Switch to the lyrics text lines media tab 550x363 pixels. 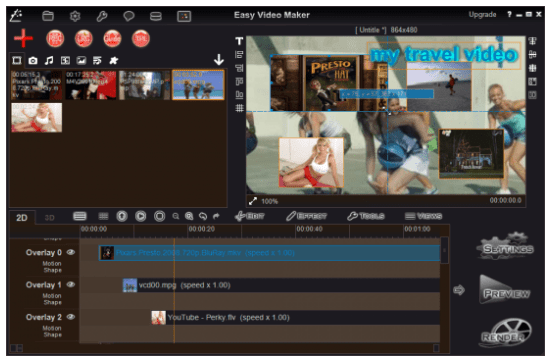97,61
